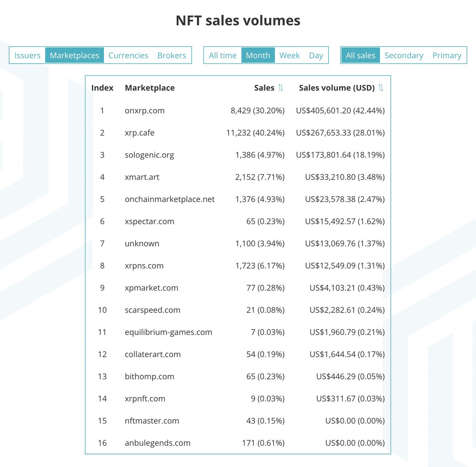Filter by Primary sales only

pyautogui.click(x=447, y=55)
